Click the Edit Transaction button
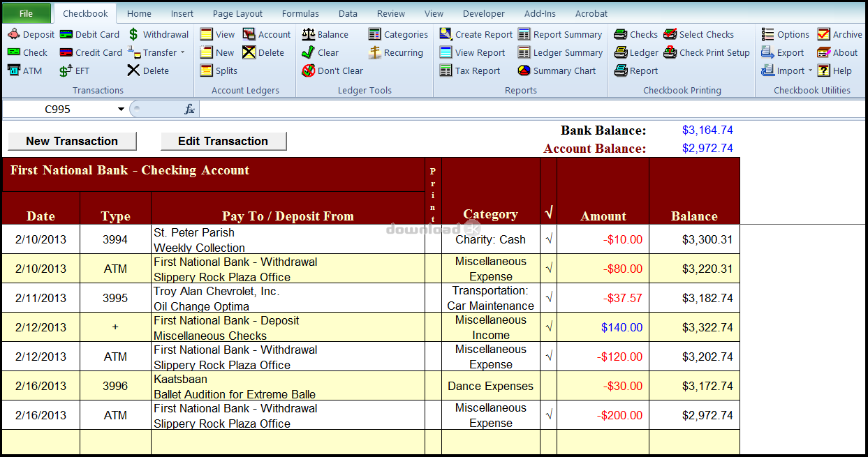 click(x=223, y=141)
